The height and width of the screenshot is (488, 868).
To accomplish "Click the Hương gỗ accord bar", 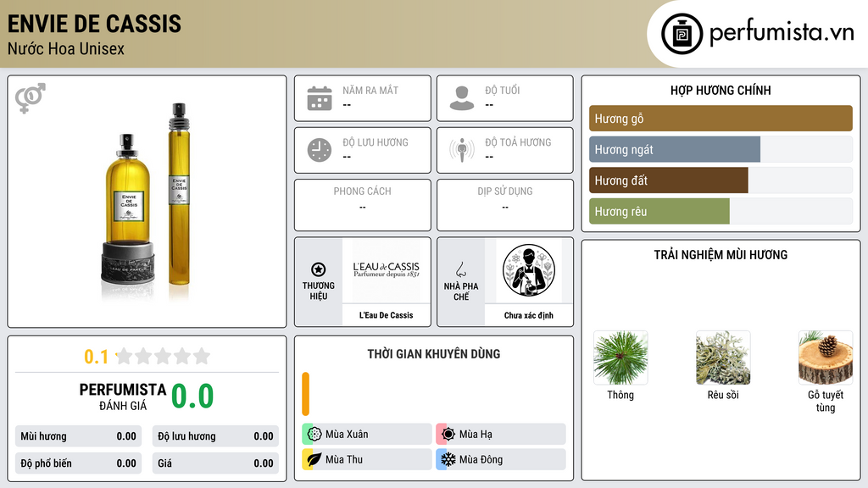I will pyautogui.click(x=721, y=119).
